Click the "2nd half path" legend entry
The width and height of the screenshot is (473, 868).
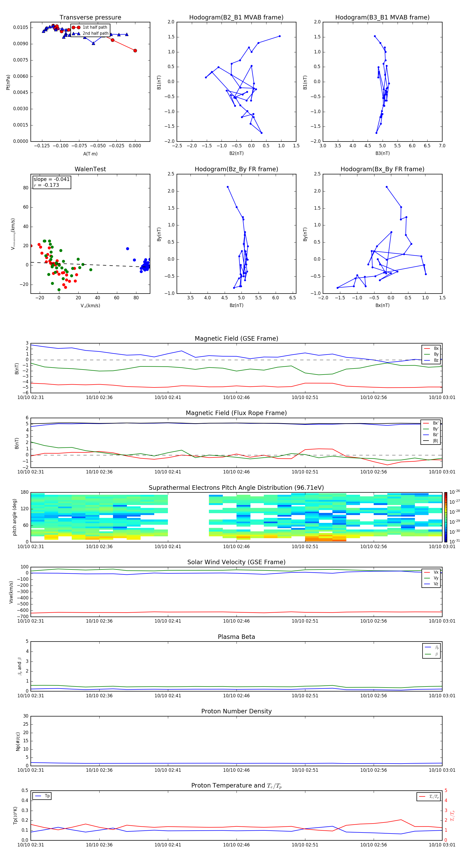tap(90, 33)
